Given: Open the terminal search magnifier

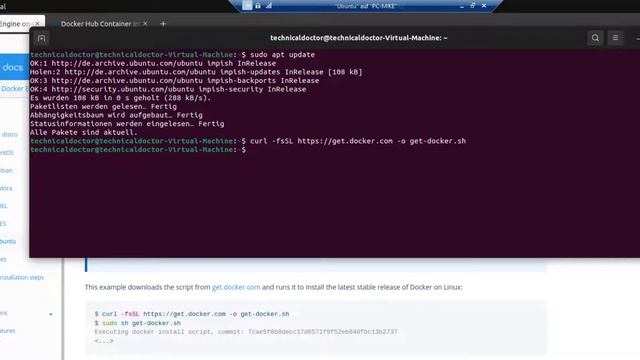Looking at the screenshot, I should 595,38.
